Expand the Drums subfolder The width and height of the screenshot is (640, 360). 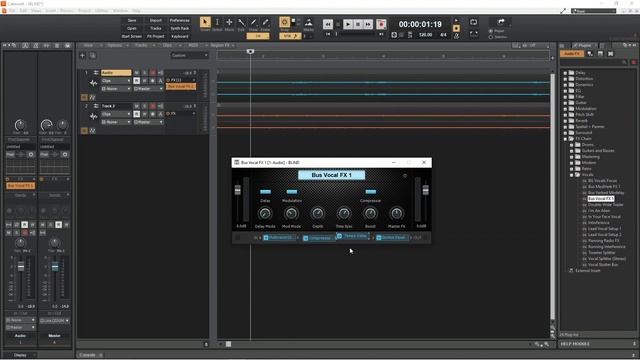[x=572, y=144]
